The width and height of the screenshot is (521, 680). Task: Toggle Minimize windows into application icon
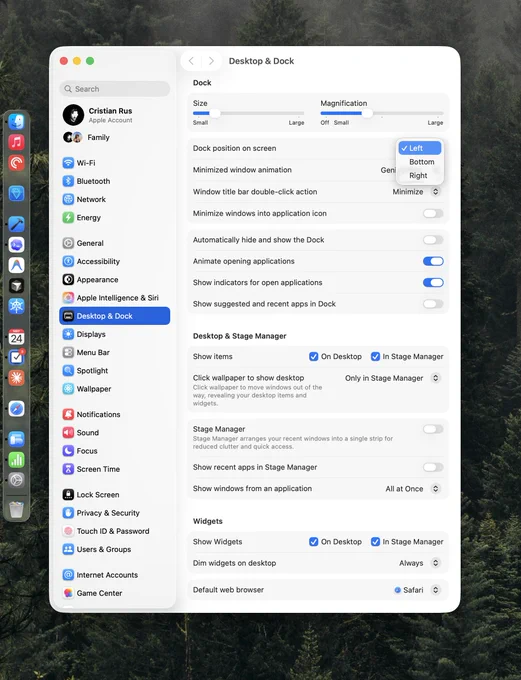coord(433,213)
